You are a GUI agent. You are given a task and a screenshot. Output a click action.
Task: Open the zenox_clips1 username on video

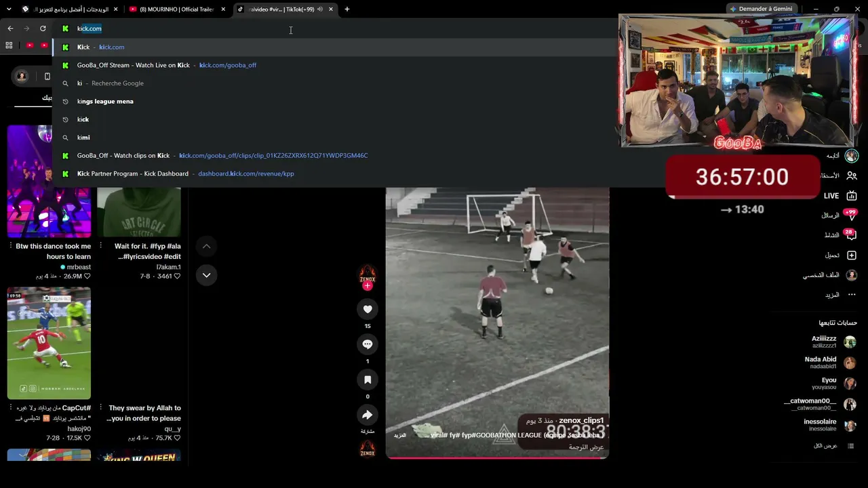point(581,420)
